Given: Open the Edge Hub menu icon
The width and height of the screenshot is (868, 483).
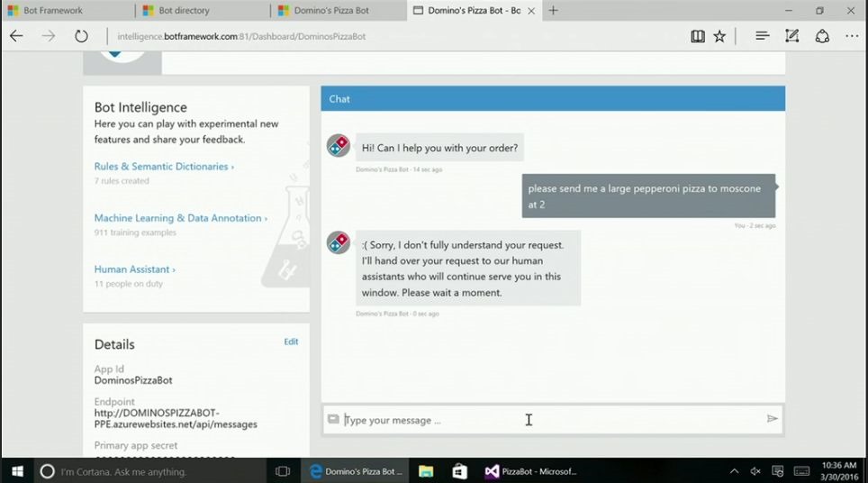Looking at the screenshot, I should (762, 36).
